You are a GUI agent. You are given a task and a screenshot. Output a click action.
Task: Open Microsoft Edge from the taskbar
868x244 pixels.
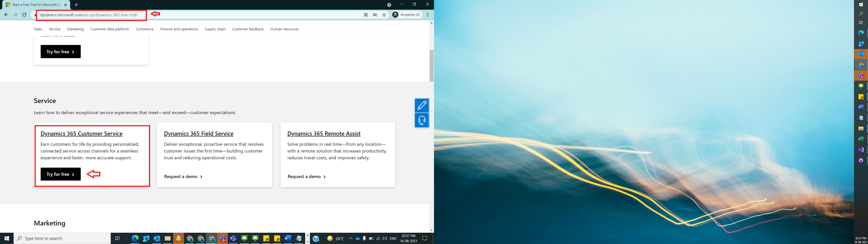135,238
